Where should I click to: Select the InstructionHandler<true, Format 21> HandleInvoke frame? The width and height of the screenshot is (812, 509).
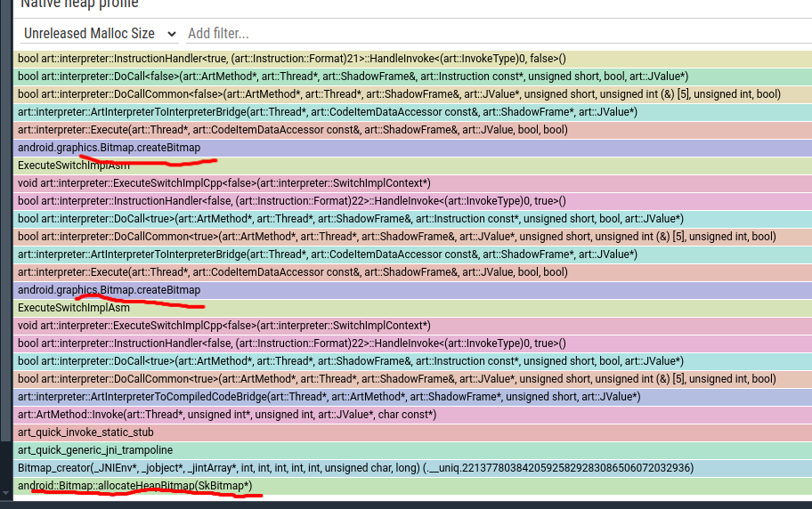413,59
